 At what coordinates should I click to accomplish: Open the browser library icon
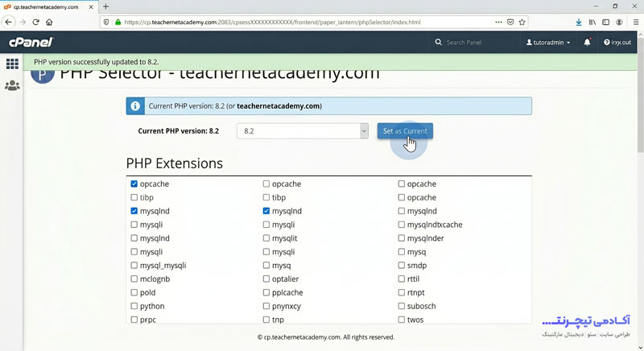coord(592,23)
